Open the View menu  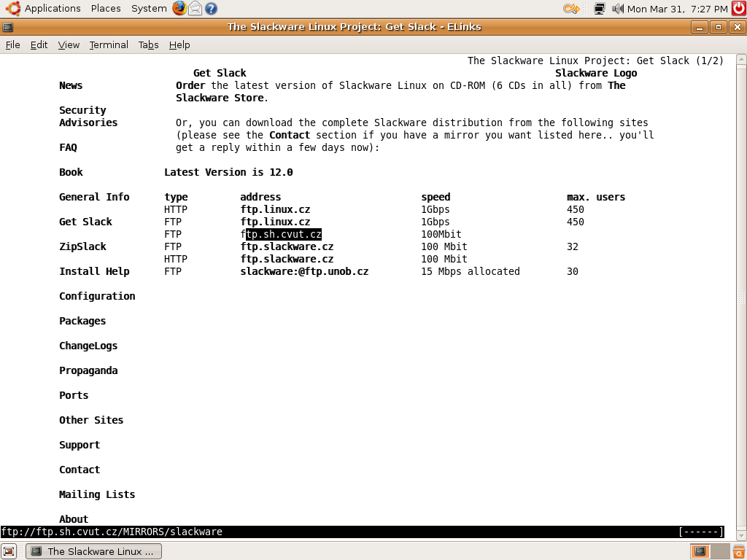click(x=69, y=44)
